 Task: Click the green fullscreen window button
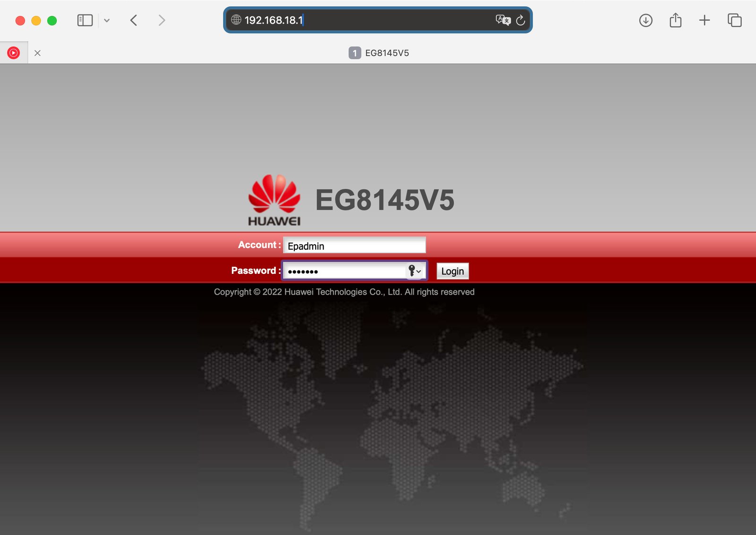[x=52, y=20]
